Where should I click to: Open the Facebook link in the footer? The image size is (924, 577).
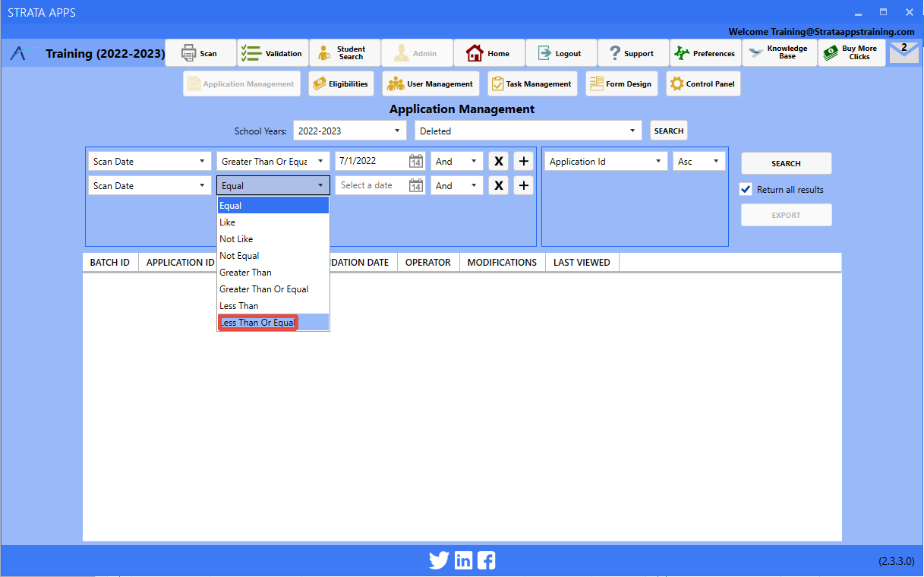point(487,560)
